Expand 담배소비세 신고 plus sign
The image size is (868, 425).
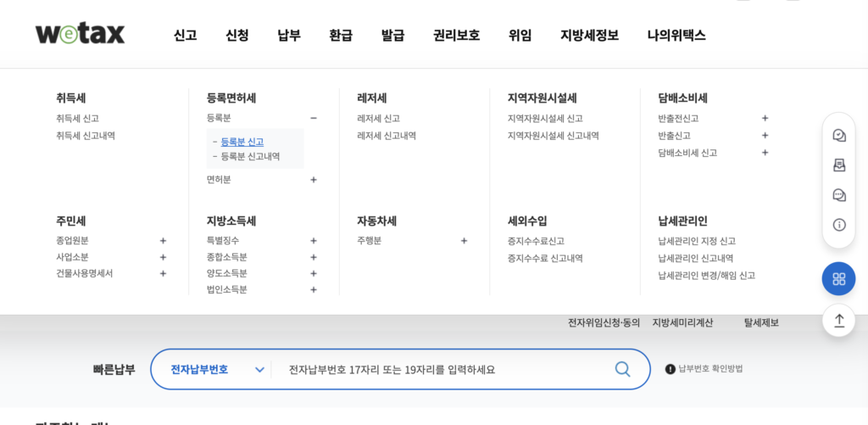(765, 153)
